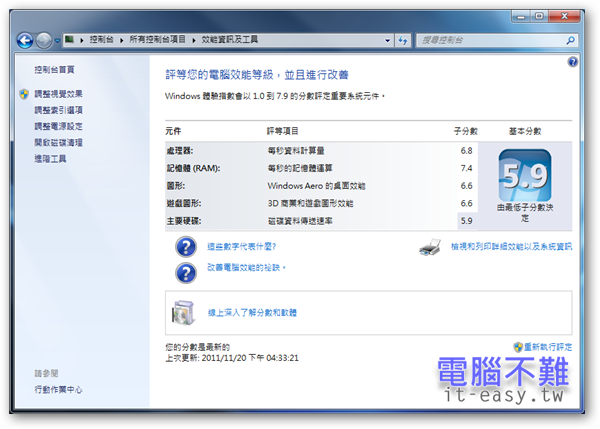The width and height of the screenshot is (600, 429).
Task: Click the back navigation arrow button
Action: (25, 40)
